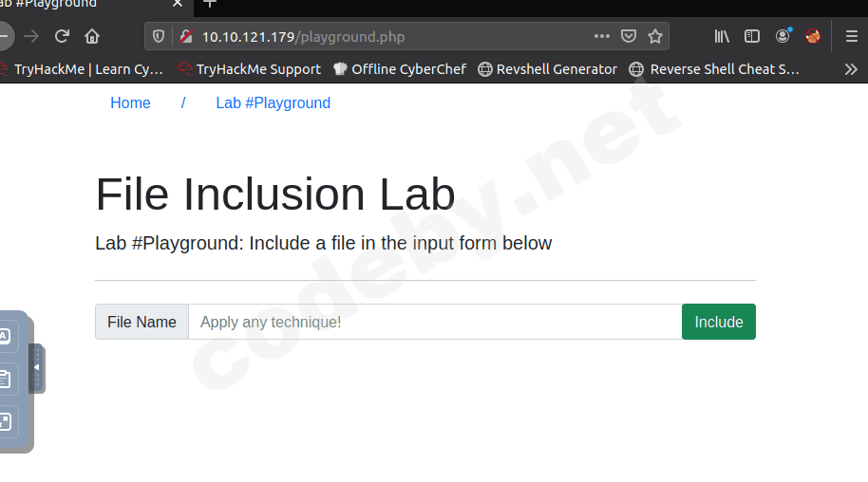
Task: Follow the Home breadcrumb link
Action: (x=130, y=102)
